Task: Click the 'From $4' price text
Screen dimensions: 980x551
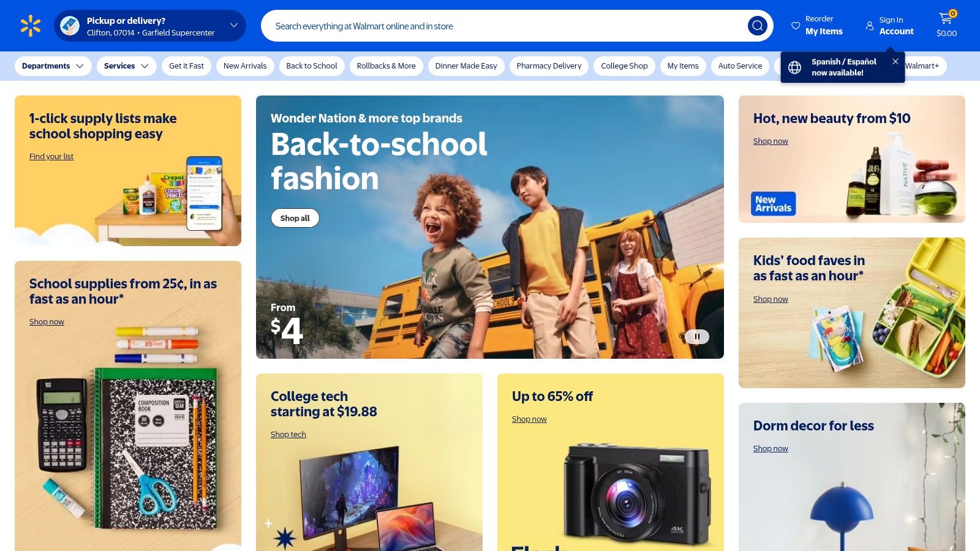Action: [x=287, y=324]
